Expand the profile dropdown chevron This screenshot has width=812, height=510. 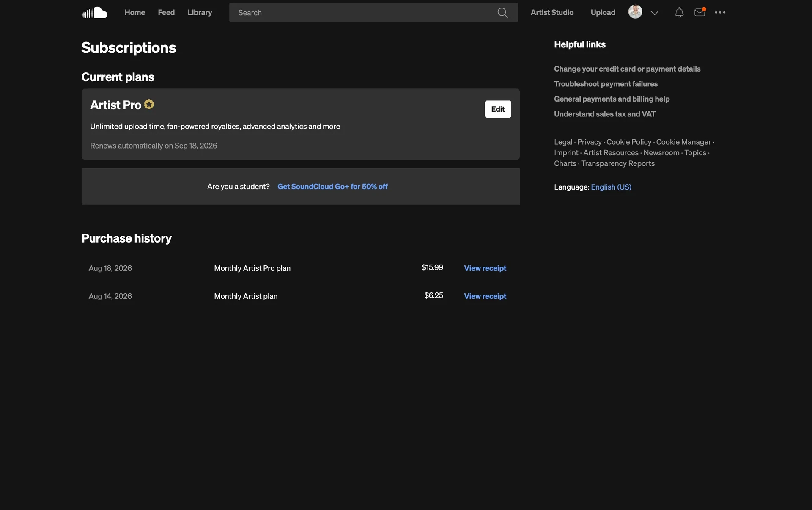(x=655, y=13)
